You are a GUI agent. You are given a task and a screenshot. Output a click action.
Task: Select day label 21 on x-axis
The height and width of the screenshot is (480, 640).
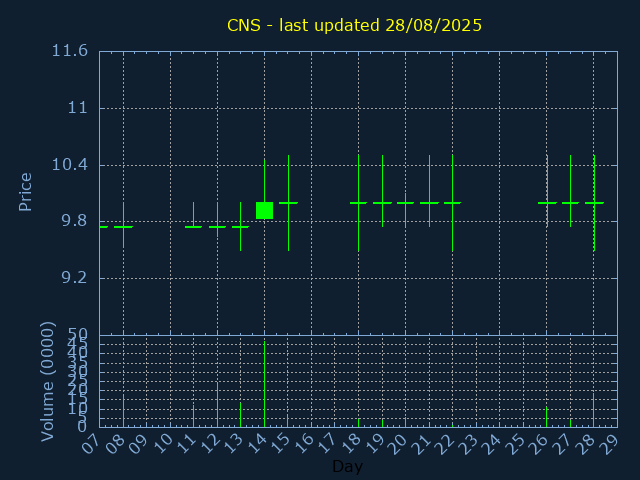click(420, 444)
